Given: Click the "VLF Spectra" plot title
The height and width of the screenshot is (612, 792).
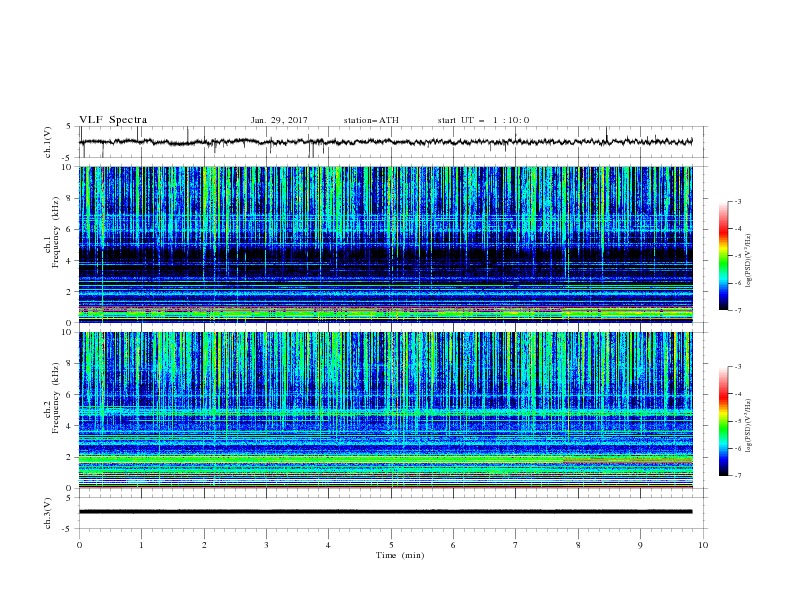Looking at the screenshot, I should click(x=113, y=120).
